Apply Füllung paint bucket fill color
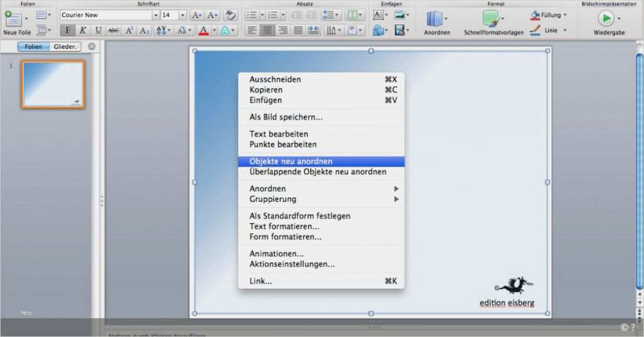 [x=535, y=15]
